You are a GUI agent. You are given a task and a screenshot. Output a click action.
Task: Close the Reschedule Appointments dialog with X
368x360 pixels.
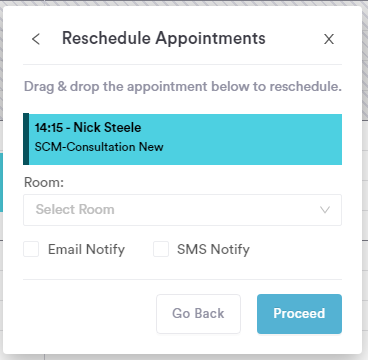[x=329, y=39]
